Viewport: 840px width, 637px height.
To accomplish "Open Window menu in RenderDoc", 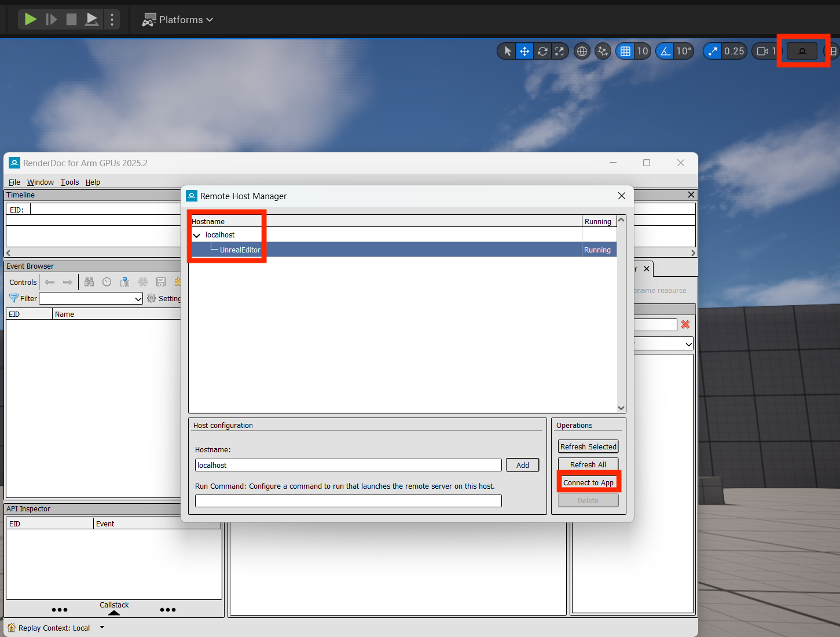I will click(41, 182).
